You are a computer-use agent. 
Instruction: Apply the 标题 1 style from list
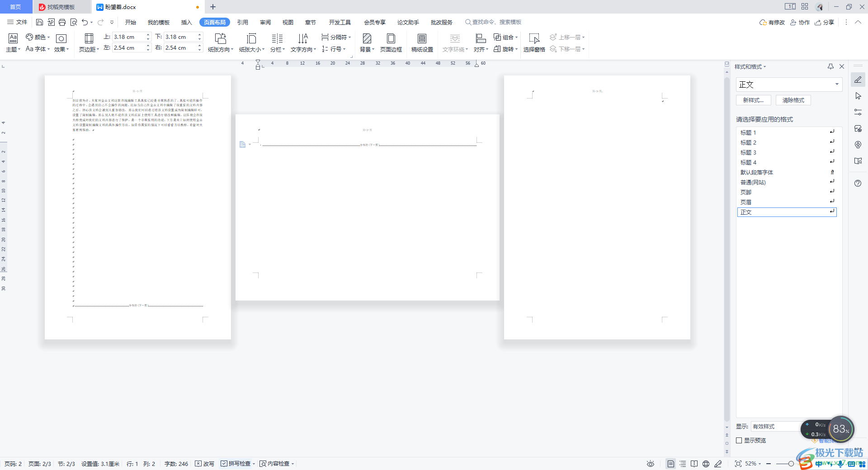coord(787,132)
